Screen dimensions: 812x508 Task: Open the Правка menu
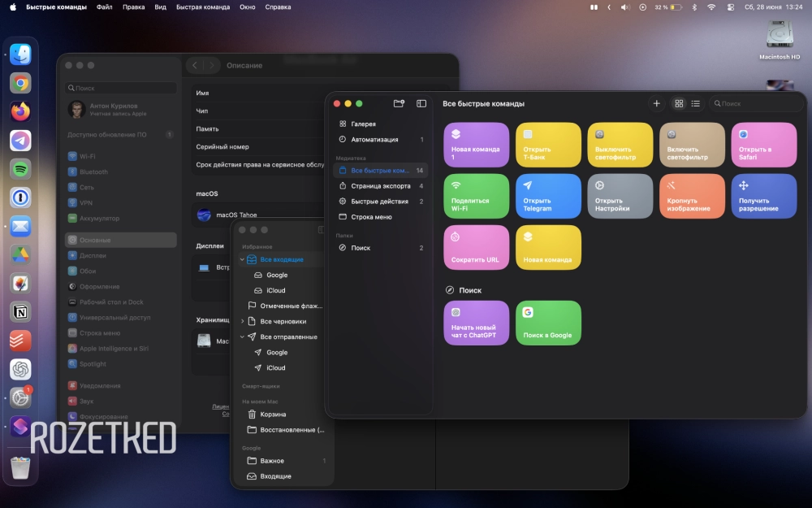click(x=134, y=7)
